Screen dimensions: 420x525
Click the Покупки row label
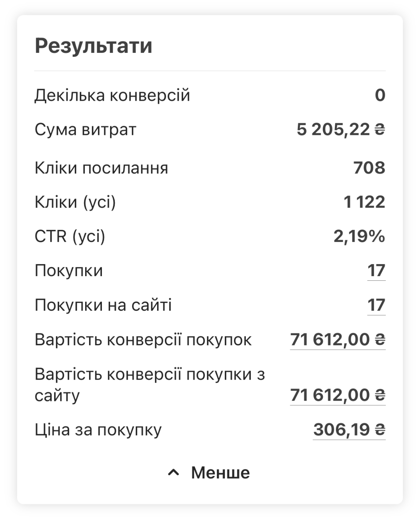click(69, 271)
